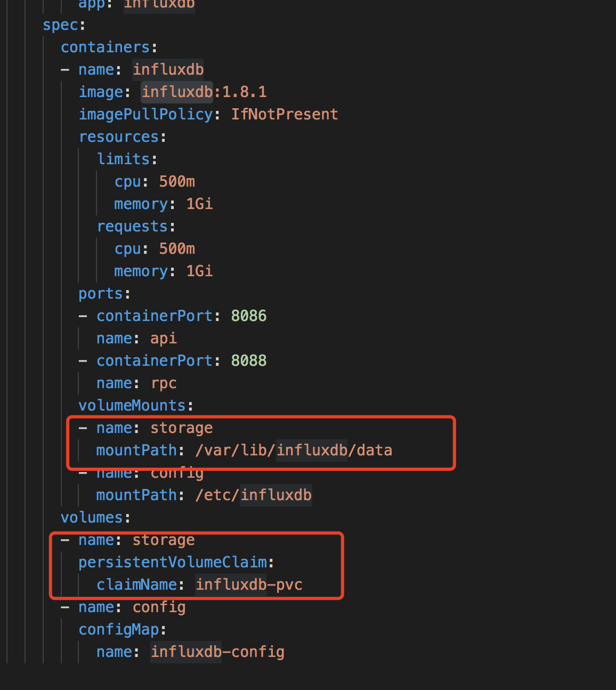Image resolution: width=616 pixels, height=690 pixels.
Task: Select the 'containers' key text
Action: point(105,47)
